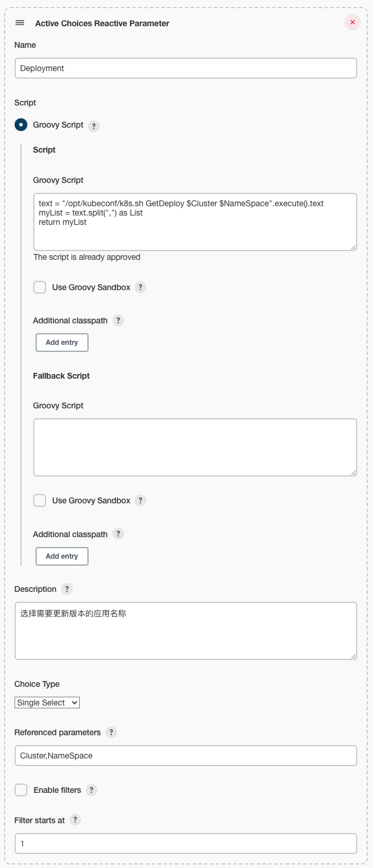
Task: Click the Referenced parameters field with Cluster,NameSpace
Action: [x=185, y=756]
